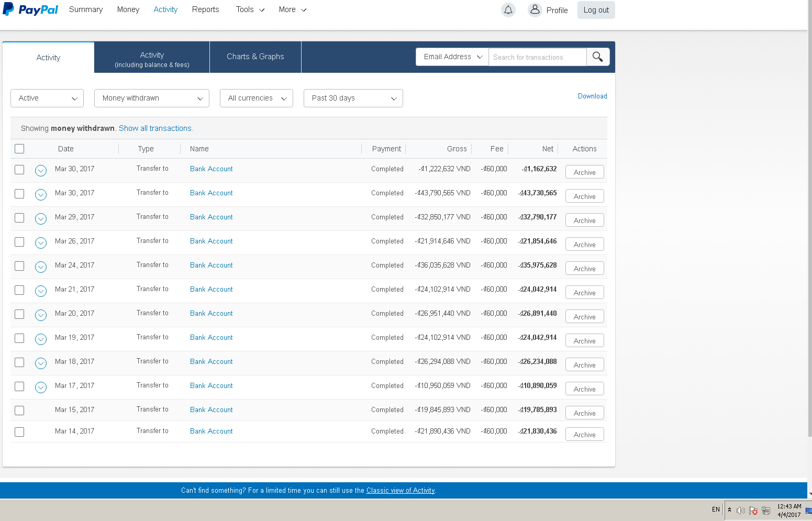Expand details for Mar 19 transaction
Screen dimensions: 812x521
41,339
